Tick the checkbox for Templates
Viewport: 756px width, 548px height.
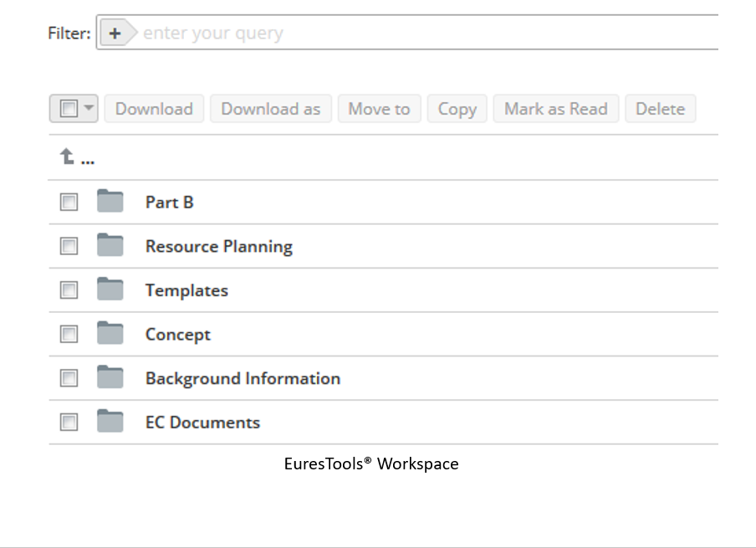pos(69,290)
